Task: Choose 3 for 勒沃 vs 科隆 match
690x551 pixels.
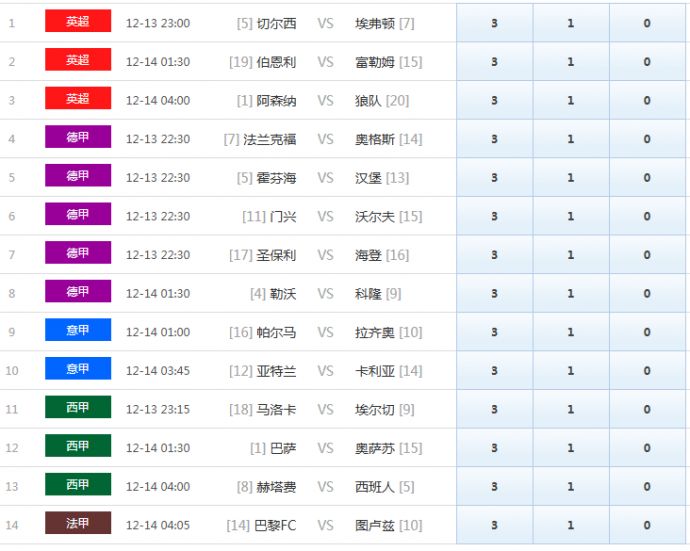Action: pyautogui.click(x=494, y=294)
